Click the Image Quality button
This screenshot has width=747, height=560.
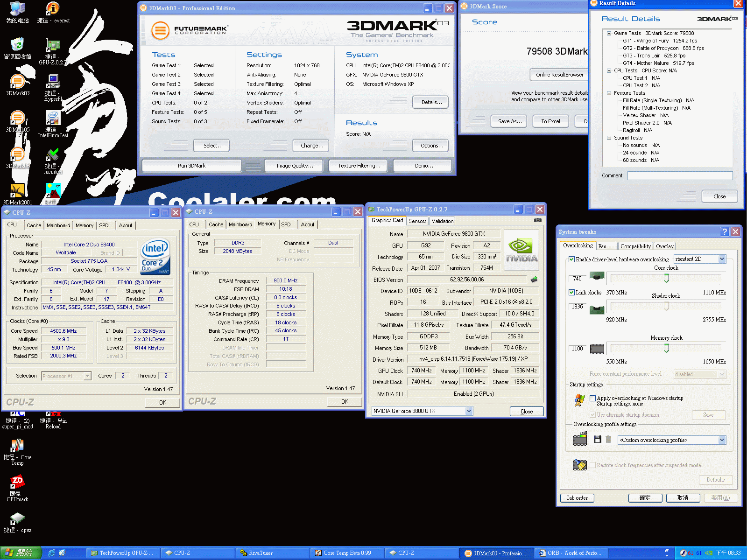295,166
